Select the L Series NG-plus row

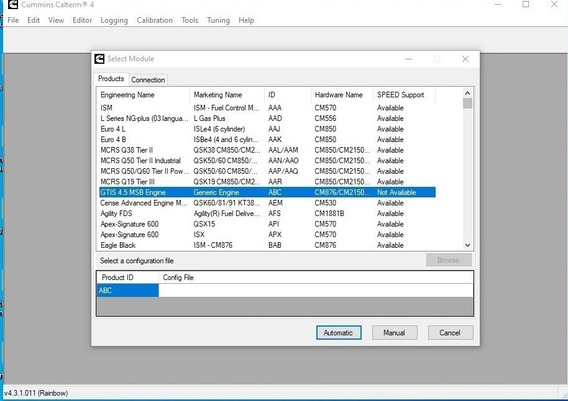point(267,118)
